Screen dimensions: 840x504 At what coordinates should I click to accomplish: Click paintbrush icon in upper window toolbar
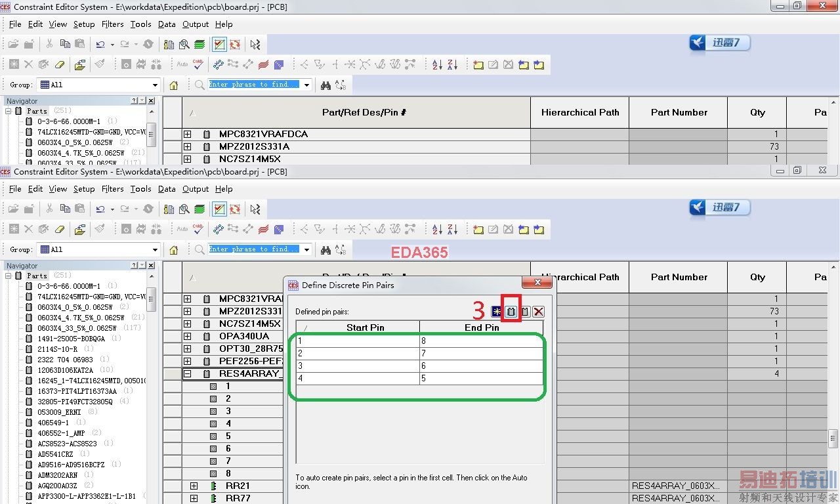[100, 64]
